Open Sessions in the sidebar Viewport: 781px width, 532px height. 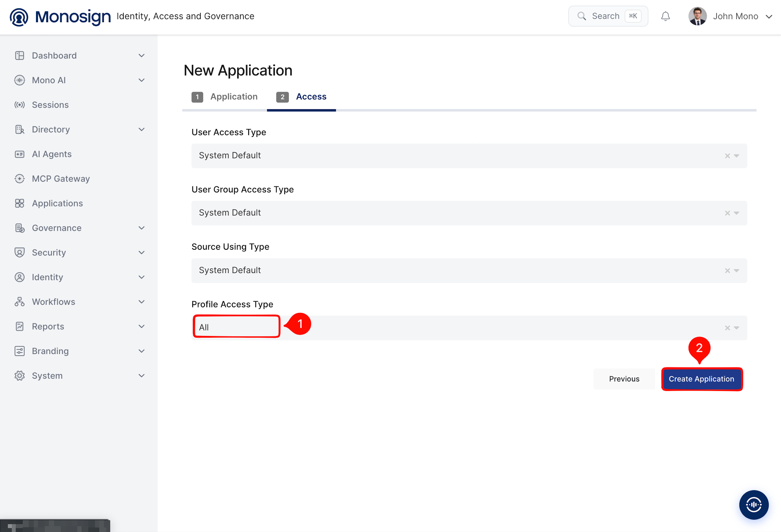[x=50, y=105]
